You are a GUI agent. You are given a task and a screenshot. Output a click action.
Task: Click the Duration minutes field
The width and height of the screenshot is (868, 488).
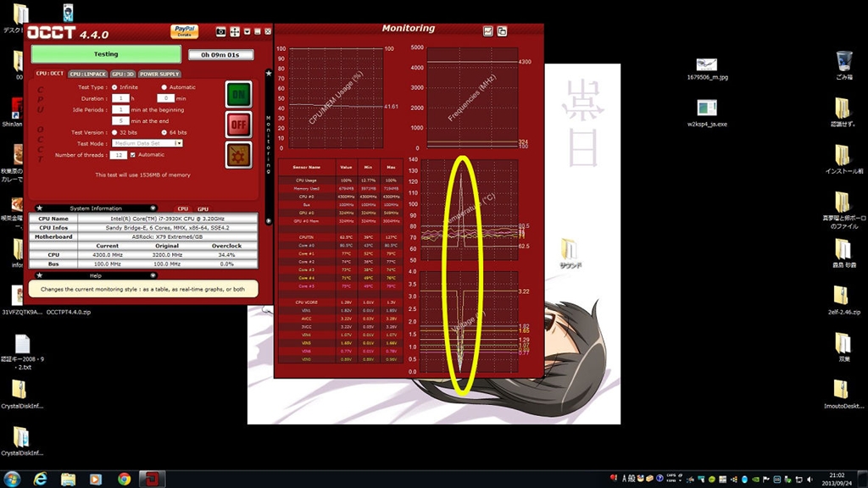coord(165,98)
